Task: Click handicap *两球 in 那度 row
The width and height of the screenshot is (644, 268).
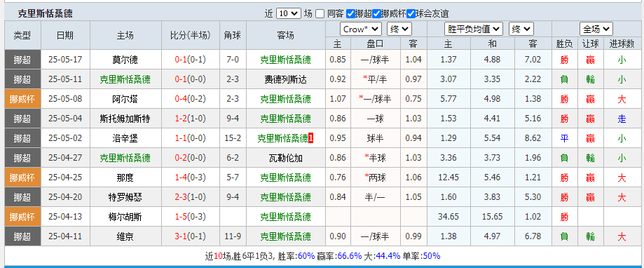Action: point(375,177)
